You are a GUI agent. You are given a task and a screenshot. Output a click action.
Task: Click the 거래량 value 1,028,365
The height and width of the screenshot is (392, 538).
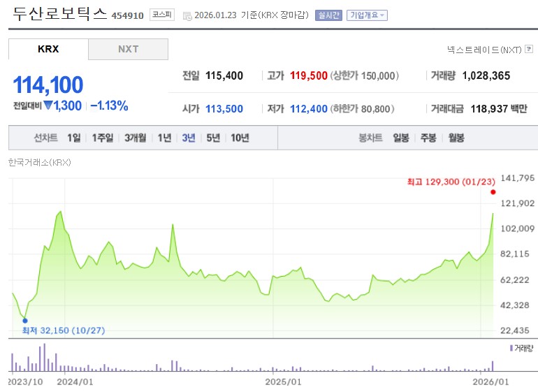[x=486, y=75]
